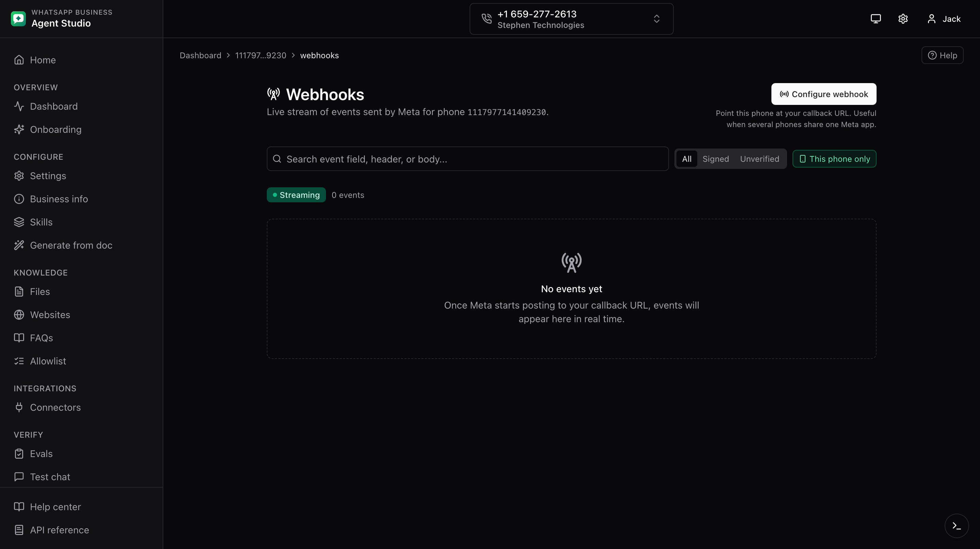Screen dimensions: 980x549
Task: Click the Webhooks antenna icon beside title
Action: click(x=274, y=94)
